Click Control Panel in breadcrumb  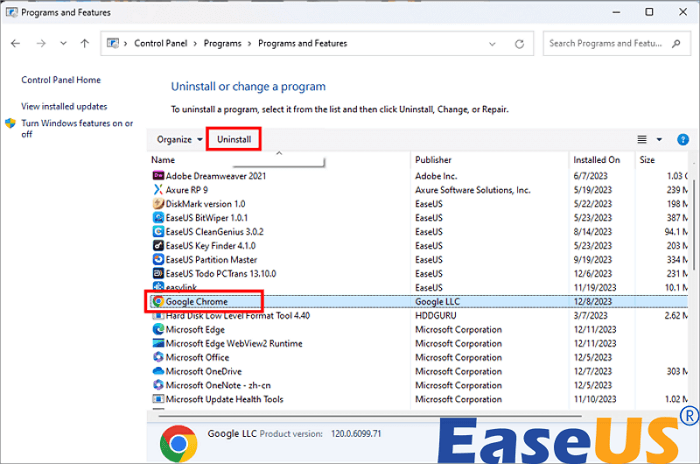click(161, 43)
